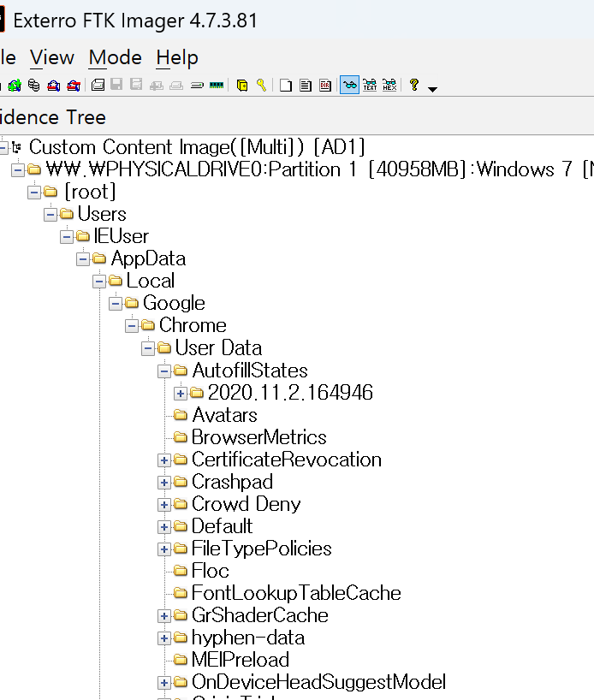This screenshot has width=594, height=700.
Task: Expand the Crowd Deny folder node
Action: tap(164, 505)
